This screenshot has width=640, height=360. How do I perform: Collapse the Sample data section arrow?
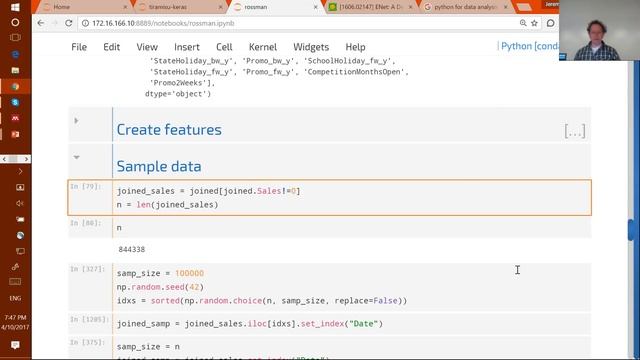(76, 157)
